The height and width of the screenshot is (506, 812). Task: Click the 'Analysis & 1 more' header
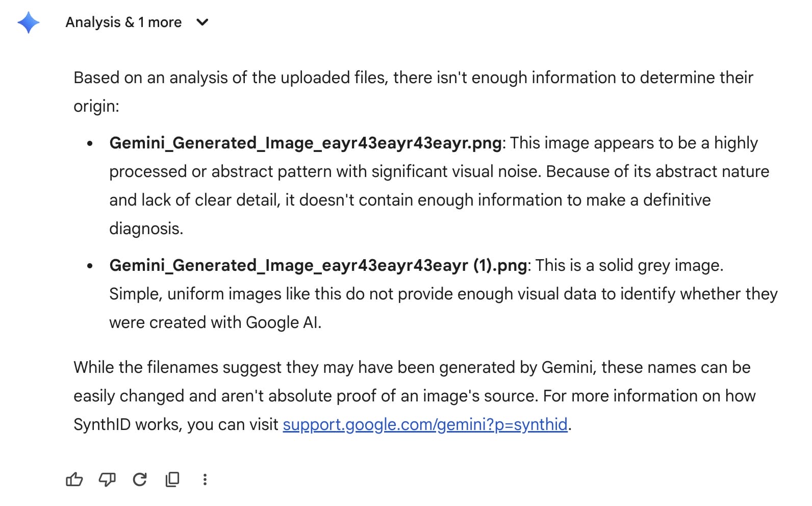coord(123,22)
